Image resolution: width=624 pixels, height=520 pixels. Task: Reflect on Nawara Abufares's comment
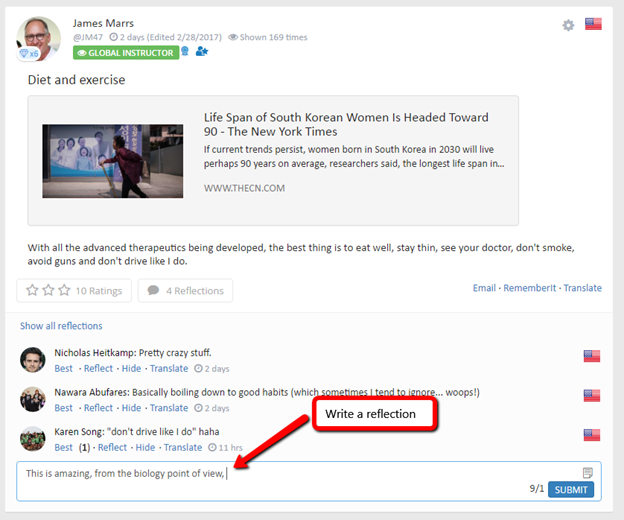pyautogui.click(x=98, y=408)
